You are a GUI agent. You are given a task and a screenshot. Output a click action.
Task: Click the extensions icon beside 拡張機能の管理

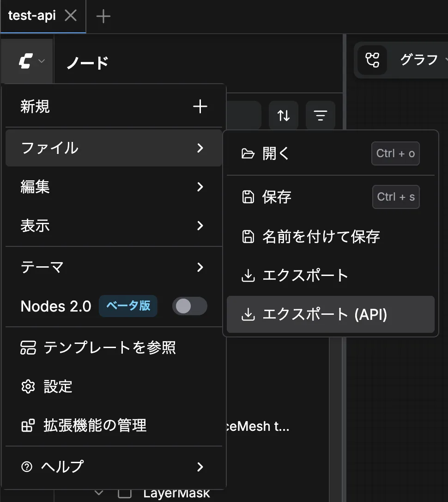coord(28,425)
